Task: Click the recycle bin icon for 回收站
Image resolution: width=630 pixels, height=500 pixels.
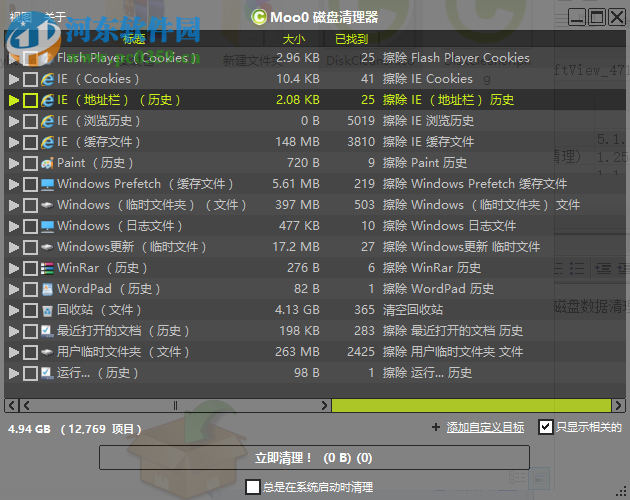Action: 47,310
